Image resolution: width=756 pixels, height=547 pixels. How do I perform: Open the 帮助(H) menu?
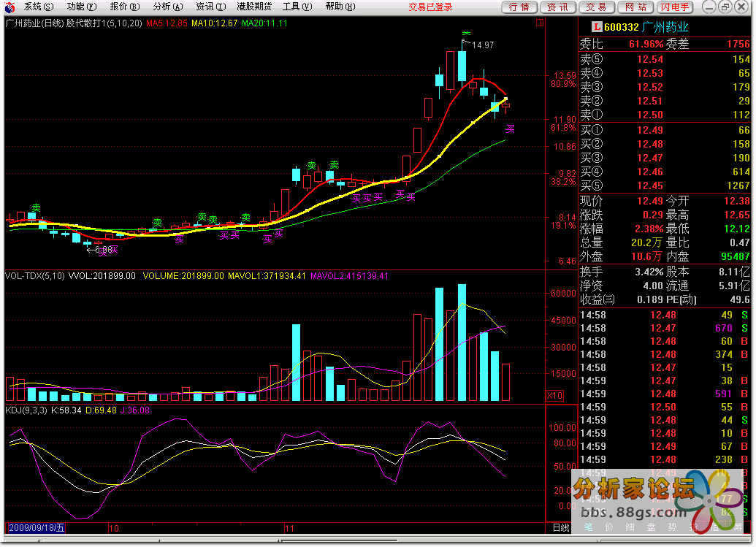point(340,7)
